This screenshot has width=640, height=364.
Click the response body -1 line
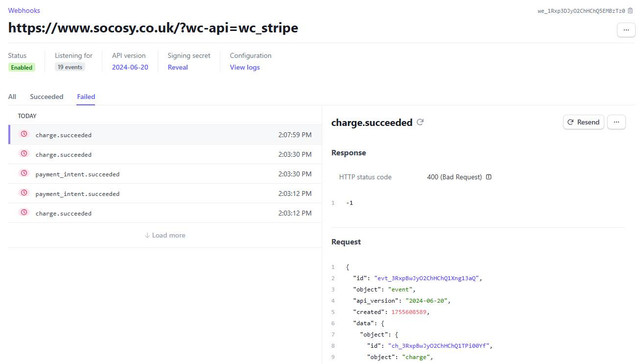click(x=350, y=203)
